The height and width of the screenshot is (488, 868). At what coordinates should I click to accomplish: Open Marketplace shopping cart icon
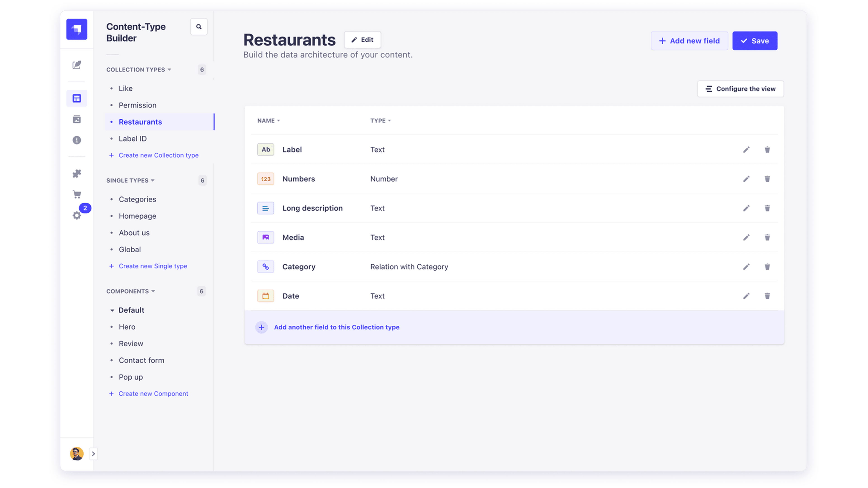pos(77,194)
